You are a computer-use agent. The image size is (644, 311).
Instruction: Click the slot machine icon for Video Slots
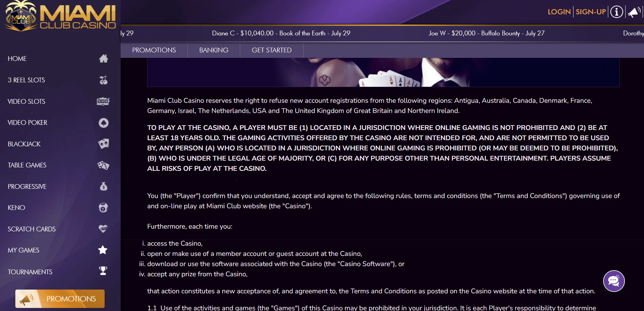pyautogui.click(x=103, y=101)
